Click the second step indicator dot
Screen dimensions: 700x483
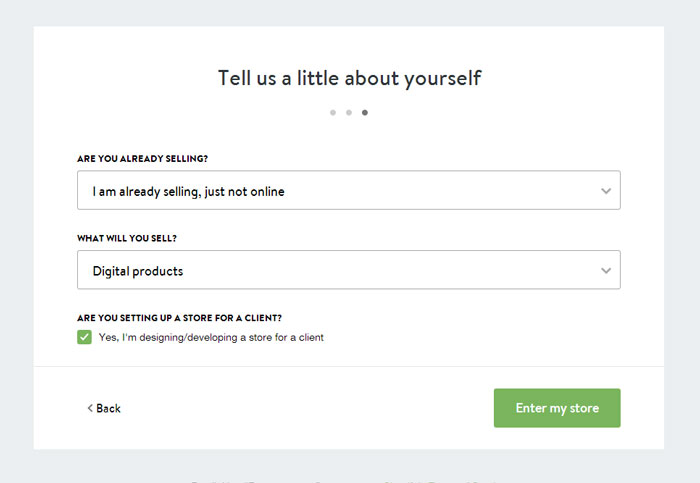click(349, 112)
